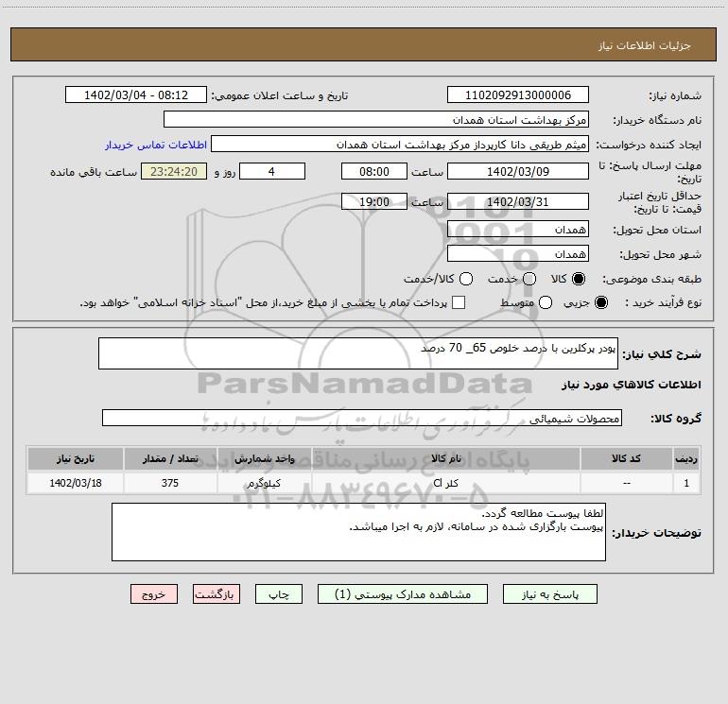Image resolution: width=728 pixels, height=704 pixels.
Task: Click the اطلاعات کالاهای مورد نیاز heading
Action: click(631, 385)
